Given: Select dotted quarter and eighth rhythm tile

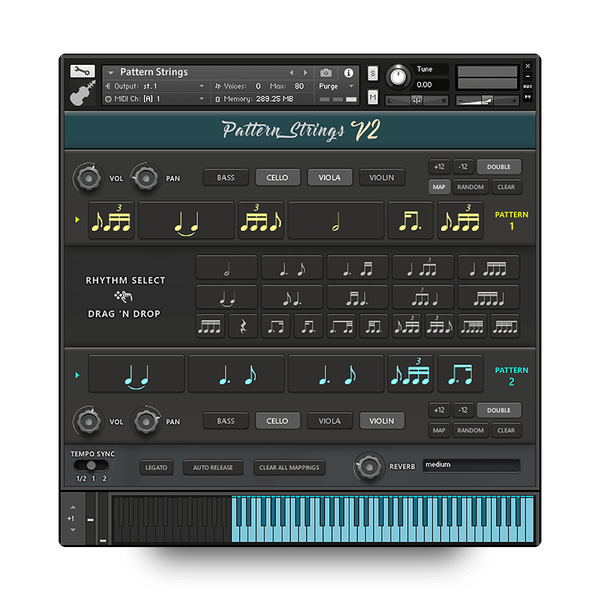Looking at the screenshot, I should pyautogui.click(x=292, y=267).
